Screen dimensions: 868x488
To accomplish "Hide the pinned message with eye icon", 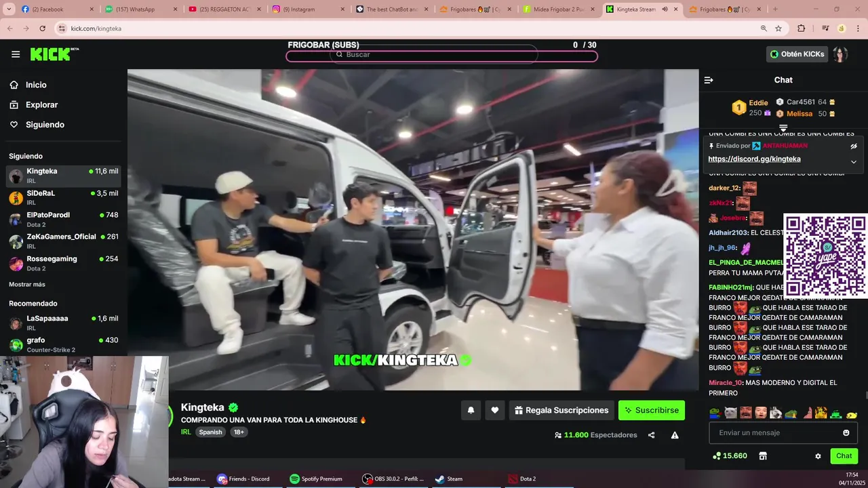I will click(x=854, y=146).
